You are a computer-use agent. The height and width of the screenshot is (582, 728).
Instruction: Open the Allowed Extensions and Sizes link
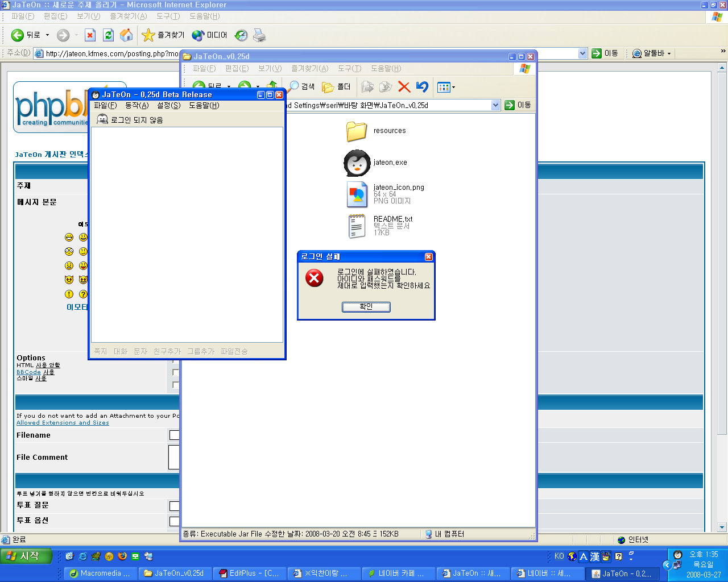click(x=63, y=423)
